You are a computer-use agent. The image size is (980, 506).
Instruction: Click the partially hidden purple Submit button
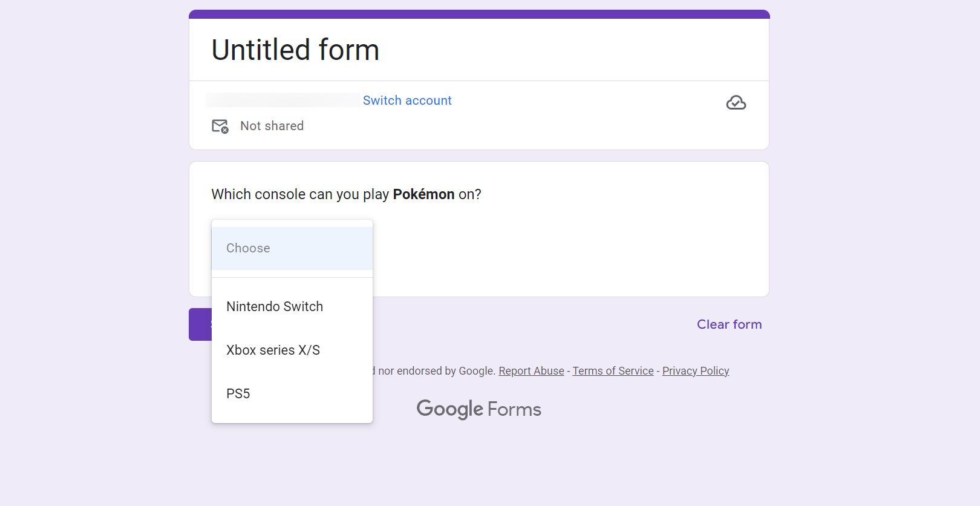click(200, 324)
